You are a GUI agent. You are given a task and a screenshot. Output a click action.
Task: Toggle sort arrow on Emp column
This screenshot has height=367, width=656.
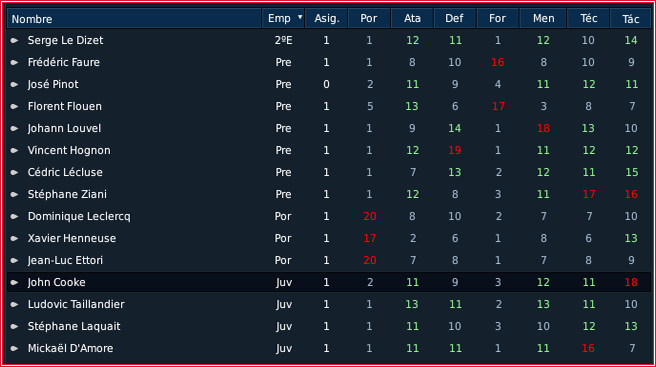pos(300,17)
